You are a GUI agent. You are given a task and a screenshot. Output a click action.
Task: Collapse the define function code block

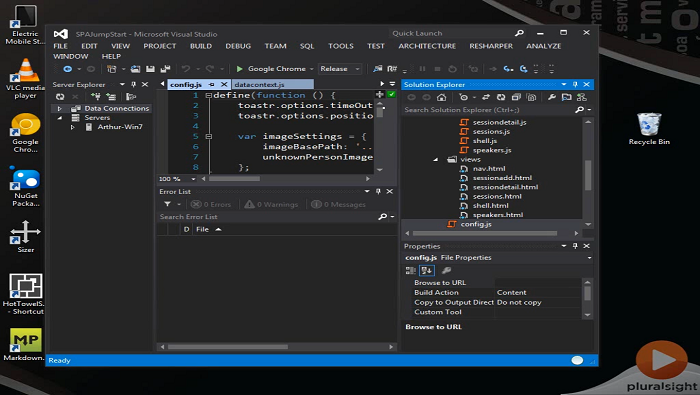click(x=208, y=96)
